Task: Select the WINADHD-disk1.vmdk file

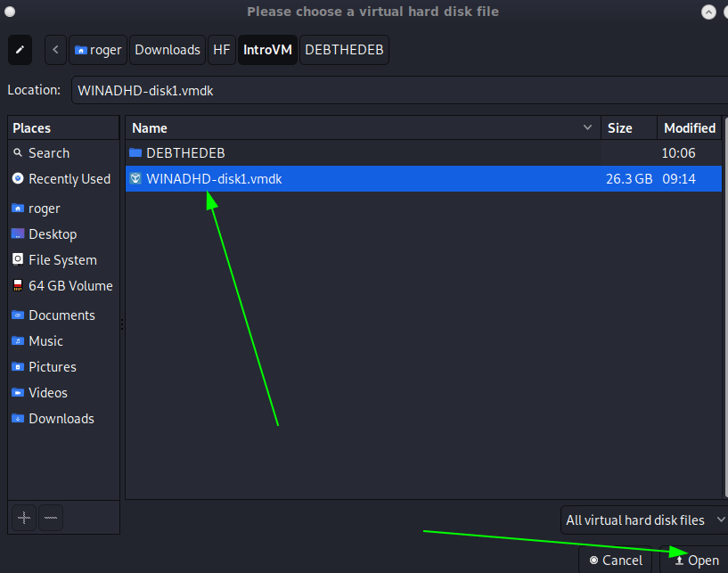Action: tap(214, 179)
